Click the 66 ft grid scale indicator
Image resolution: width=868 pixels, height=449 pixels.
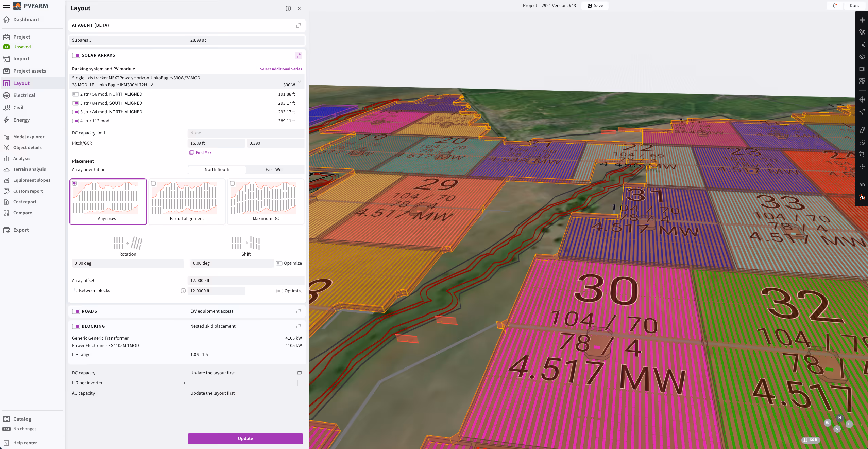(811, 440)
